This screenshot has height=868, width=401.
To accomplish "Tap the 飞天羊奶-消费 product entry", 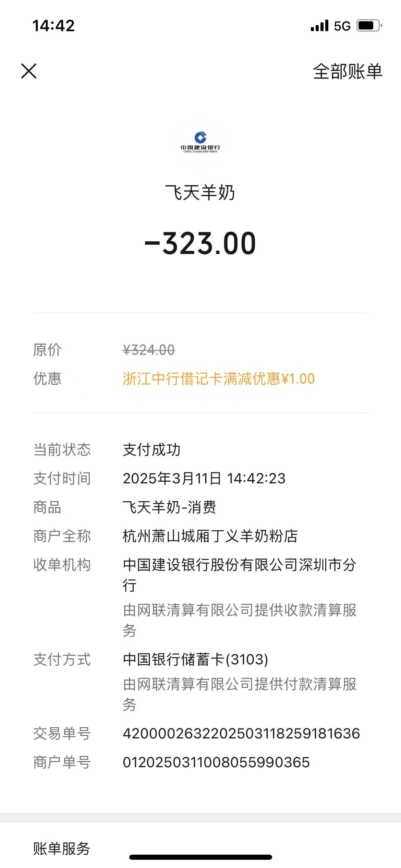I will pos(169,507).
